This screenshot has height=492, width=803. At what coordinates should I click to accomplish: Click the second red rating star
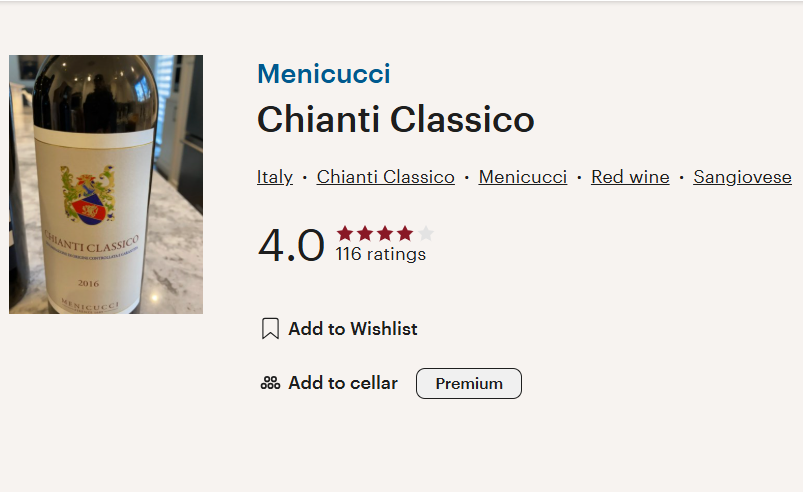pyautogui.click(x=365, y=233)
